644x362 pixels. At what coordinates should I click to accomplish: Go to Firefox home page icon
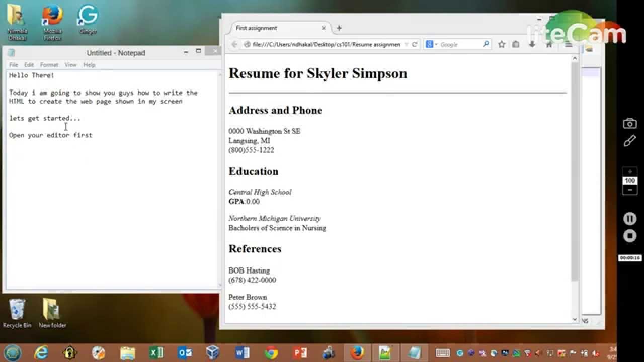coord(549,45)
